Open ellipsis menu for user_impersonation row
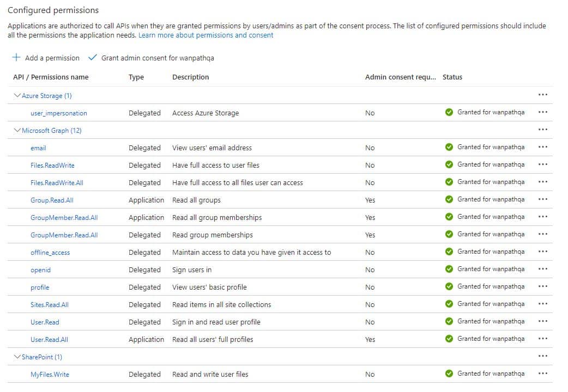The width and height of the screenshot is (568, 392). (542, 113)
